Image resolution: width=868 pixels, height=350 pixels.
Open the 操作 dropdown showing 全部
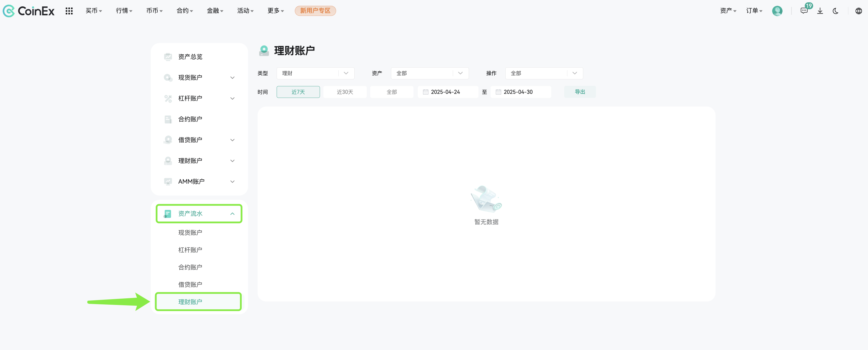click(x=544, y=73)
